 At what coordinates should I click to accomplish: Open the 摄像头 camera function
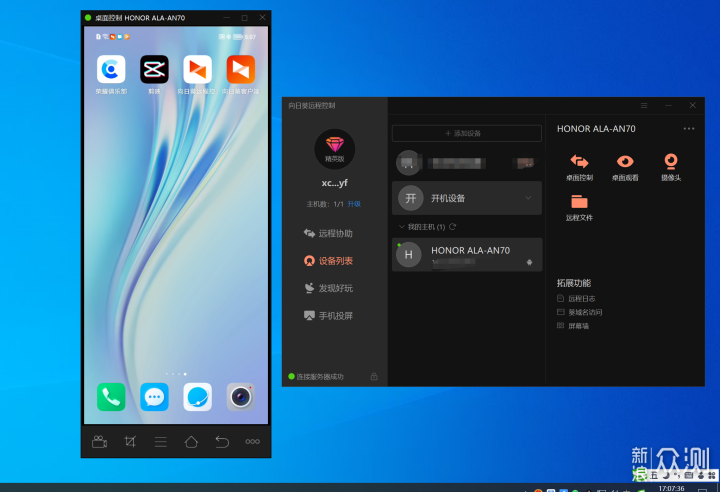tap(671, 168)
